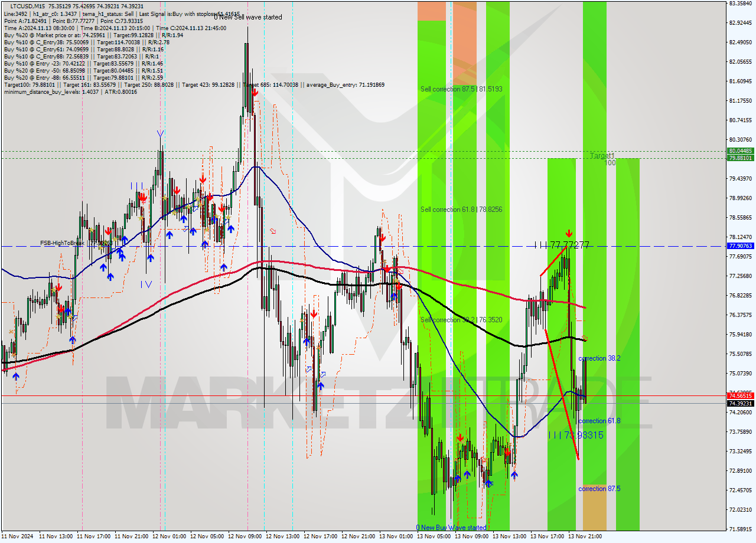Click the 'minimum_distance_buy_levels: 1.4037' info line
This screenshot has height=543, width=756.
(x=70, y=91)
